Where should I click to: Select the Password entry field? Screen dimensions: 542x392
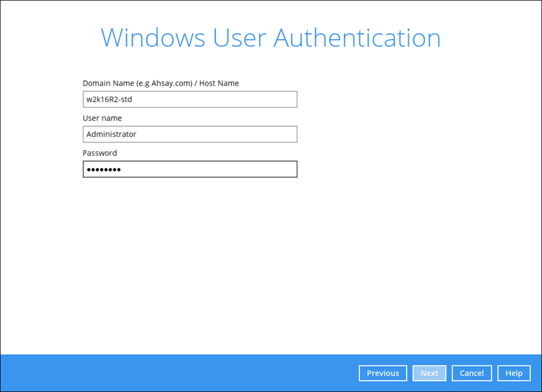pyautogui.click(x=190, y=169)
